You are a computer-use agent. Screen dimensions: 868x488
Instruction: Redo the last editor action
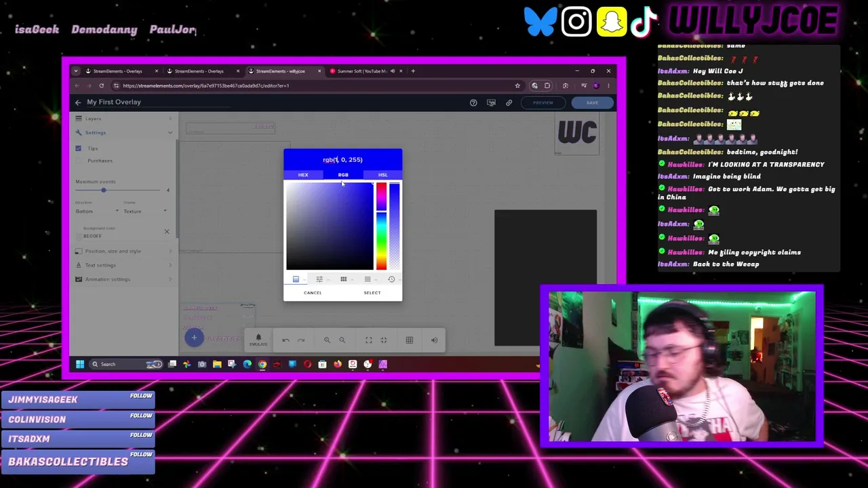301,340
